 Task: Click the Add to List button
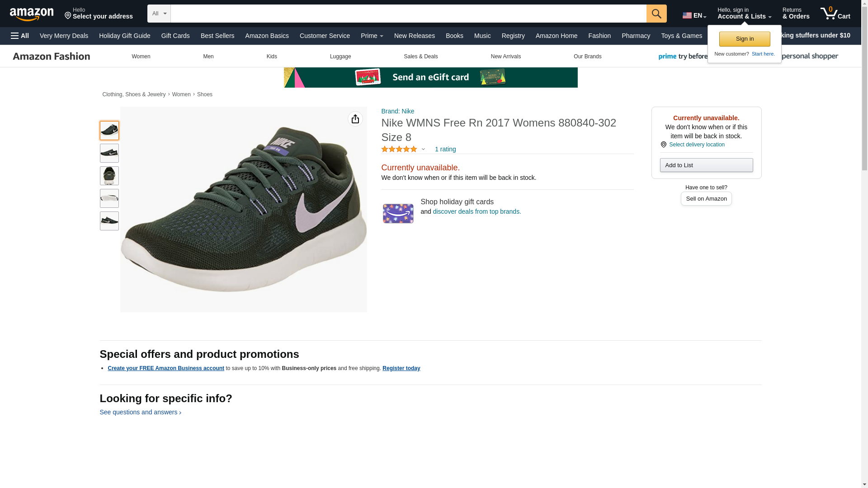(706, 165)
